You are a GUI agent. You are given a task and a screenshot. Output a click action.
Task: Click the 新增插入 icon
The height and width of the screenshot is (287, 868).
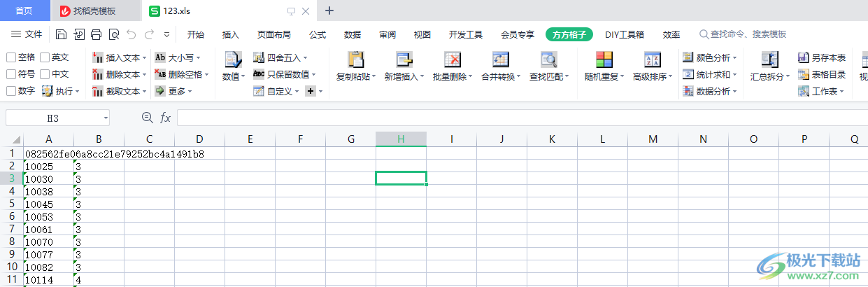(404, 60)
